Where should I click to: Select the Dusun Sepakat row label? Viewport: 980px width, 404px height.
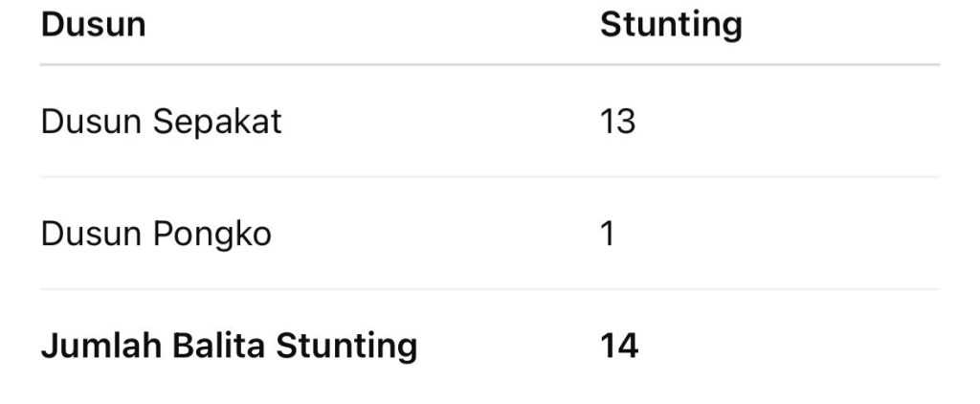161,123
